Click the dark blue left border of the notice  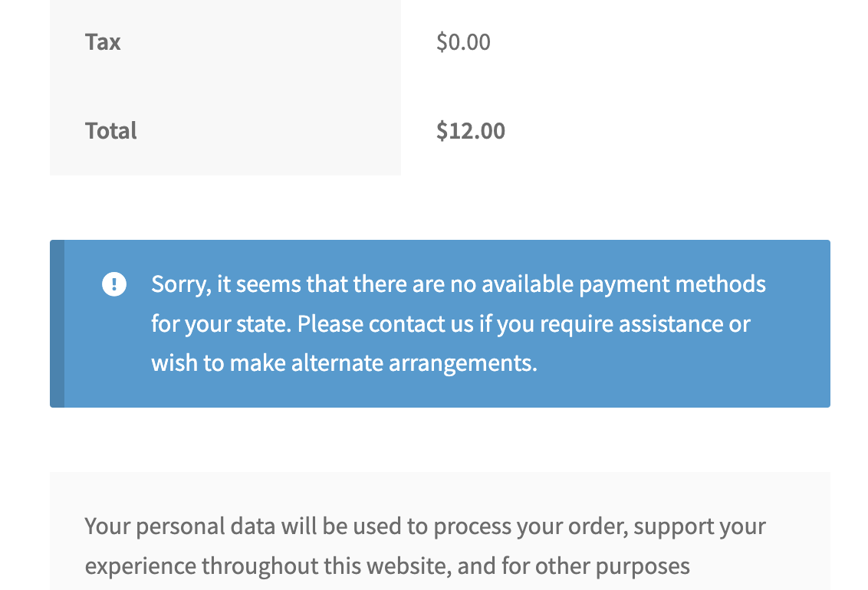point(57,323)
